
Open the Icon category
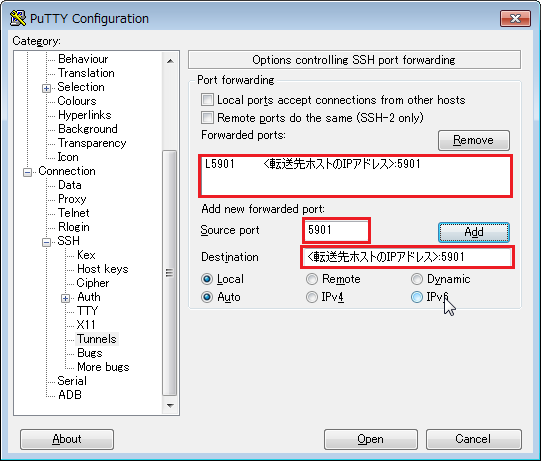coord(68,157)
